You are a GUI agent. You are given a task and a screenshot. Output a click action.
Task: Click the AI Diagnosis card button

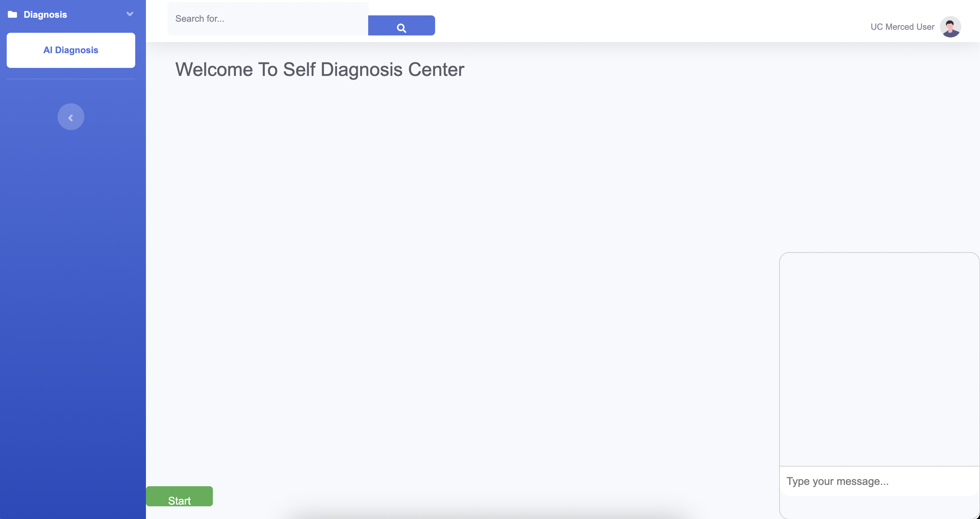point(70,50)
